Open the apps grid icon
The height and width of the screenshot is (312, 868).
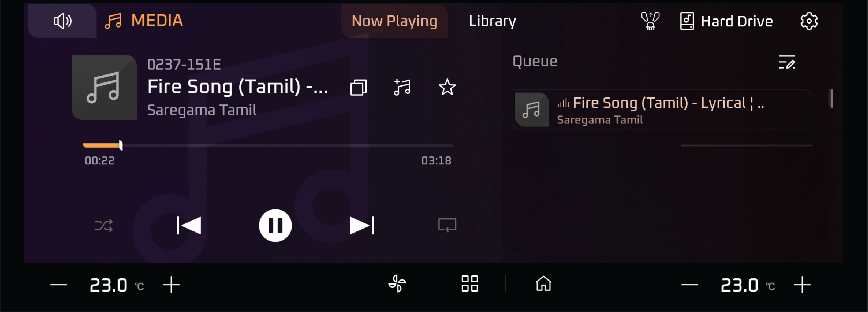click(x=470, y=284)
